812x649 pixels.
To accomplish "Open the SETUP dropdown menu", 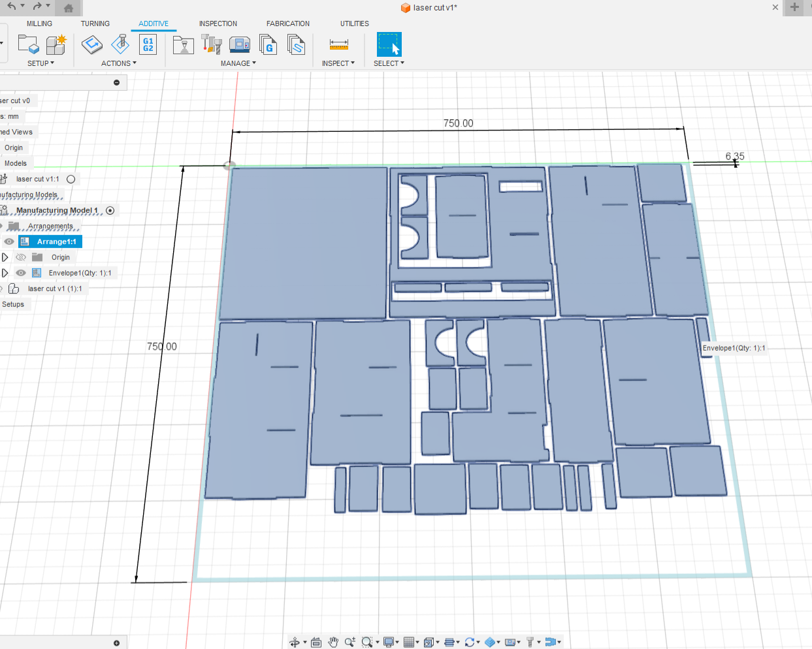I will pyautogui.click(x=41, y=63).
